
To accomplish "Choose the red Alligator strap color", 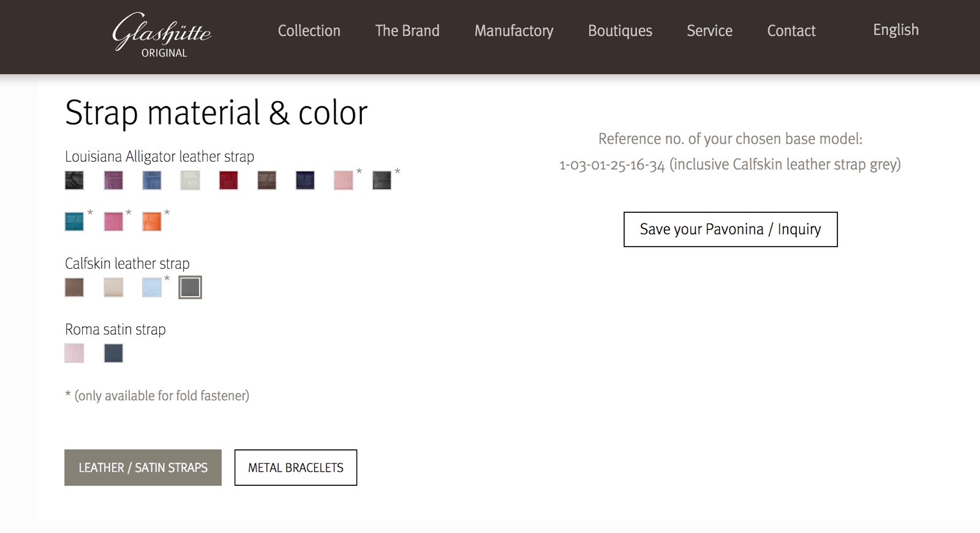I will tap(228, 180).
